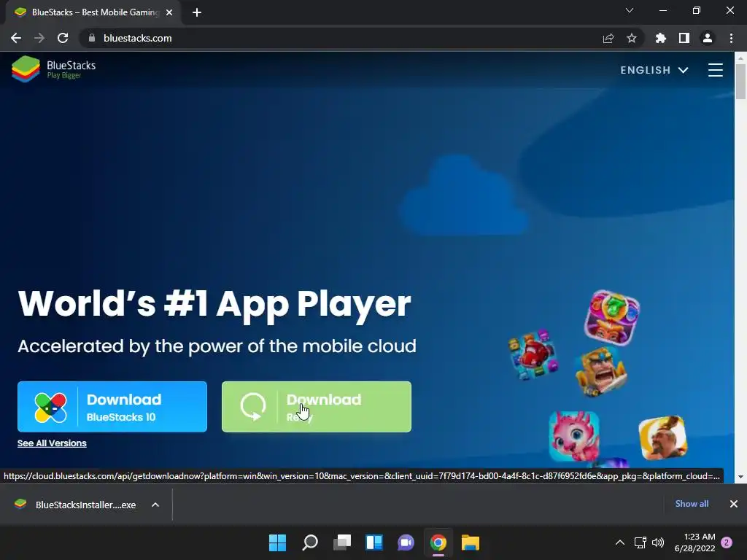Click the BlueStacks logo in the header
747x560 pixels.
point(54,69)
